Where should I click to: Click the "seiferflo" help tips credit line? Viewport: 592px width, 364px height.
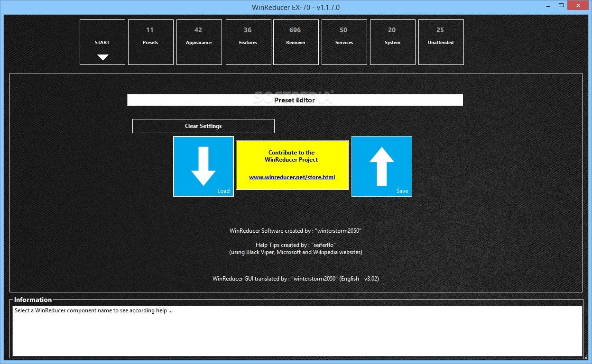coord(296,245)
